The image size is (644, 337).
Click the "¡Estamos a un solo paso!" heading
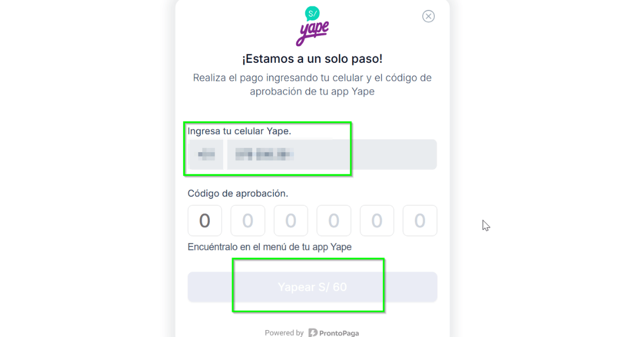click(x=312, y=59)
